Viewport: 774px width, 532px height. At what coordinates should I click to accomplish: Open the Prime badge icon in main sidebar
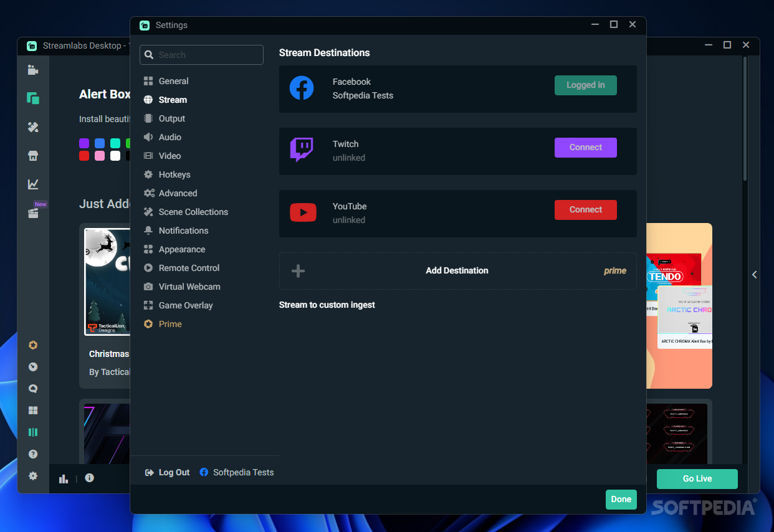33,345
